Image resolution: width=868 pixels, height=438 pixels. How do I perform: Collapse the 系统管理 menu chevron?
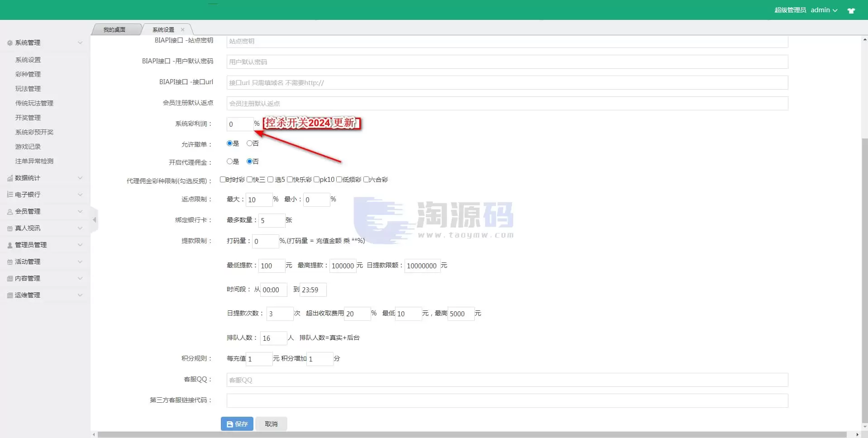point(80,43)
